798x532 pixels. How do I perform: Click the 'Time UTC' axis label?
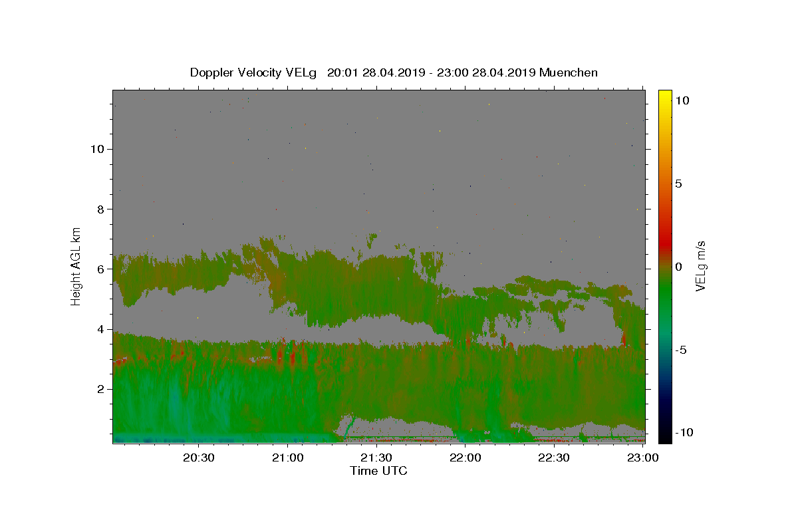(378, 471)
